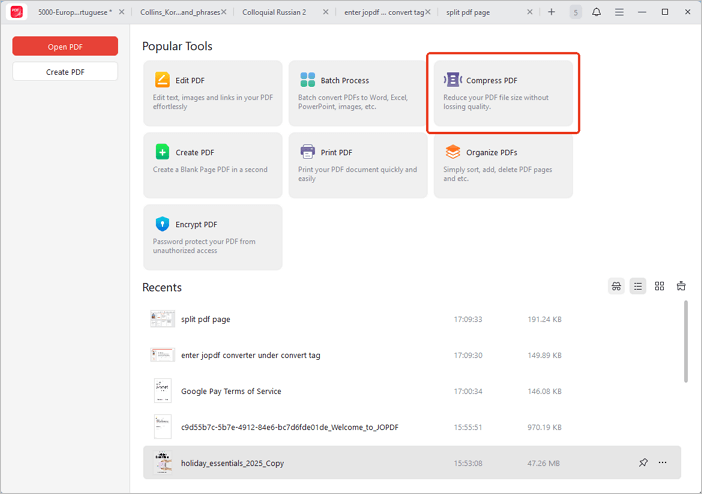Click the Create PDF tool card
Image resolution: width=702 pixels, height=494 pixels.
(x=212, y=165)
